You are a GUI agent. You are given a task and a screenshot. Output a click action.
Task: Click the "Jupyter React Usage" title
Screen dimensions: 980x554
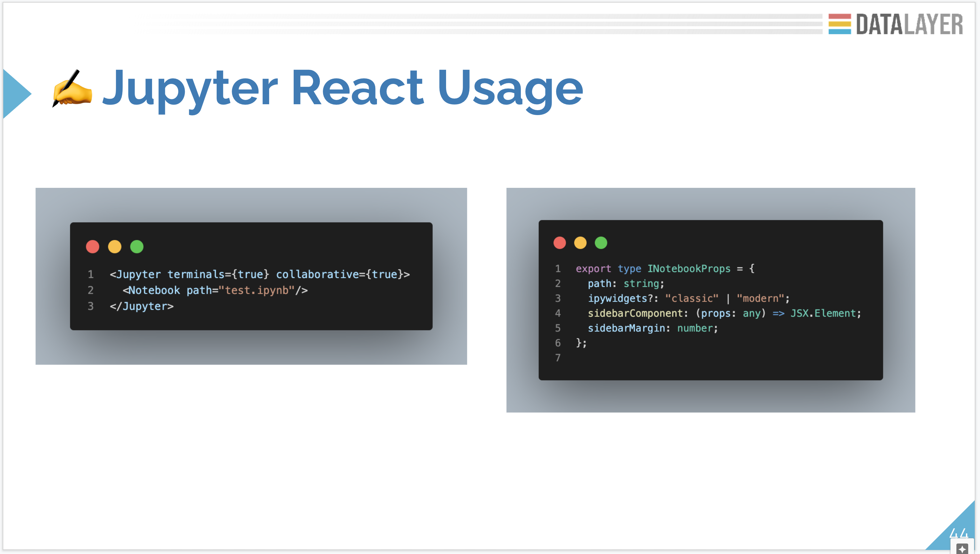pos(343,88)
